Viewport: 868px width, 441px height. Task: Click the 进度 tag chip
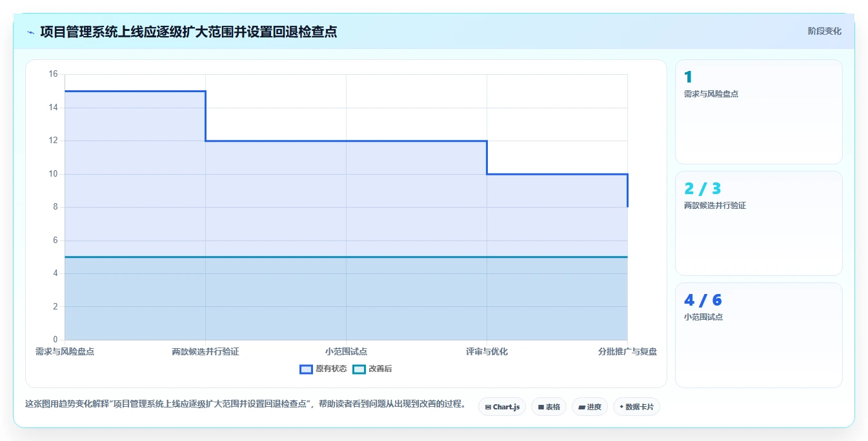coord(590,407)
